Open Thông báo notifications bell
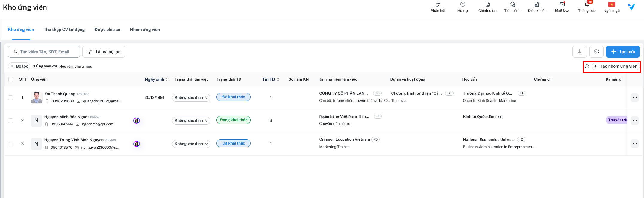The height and width of the screenshot is (198, 644). click(587, 4)
